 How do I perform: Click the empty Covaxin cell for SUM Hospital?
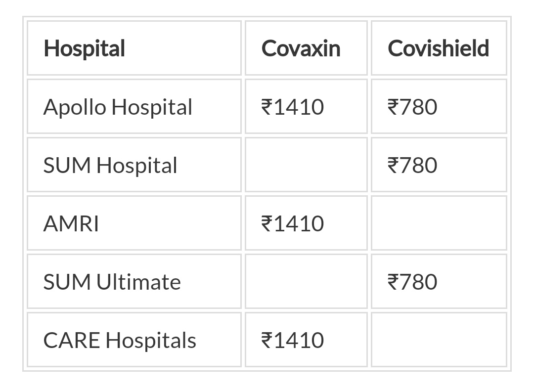point(306,165)
